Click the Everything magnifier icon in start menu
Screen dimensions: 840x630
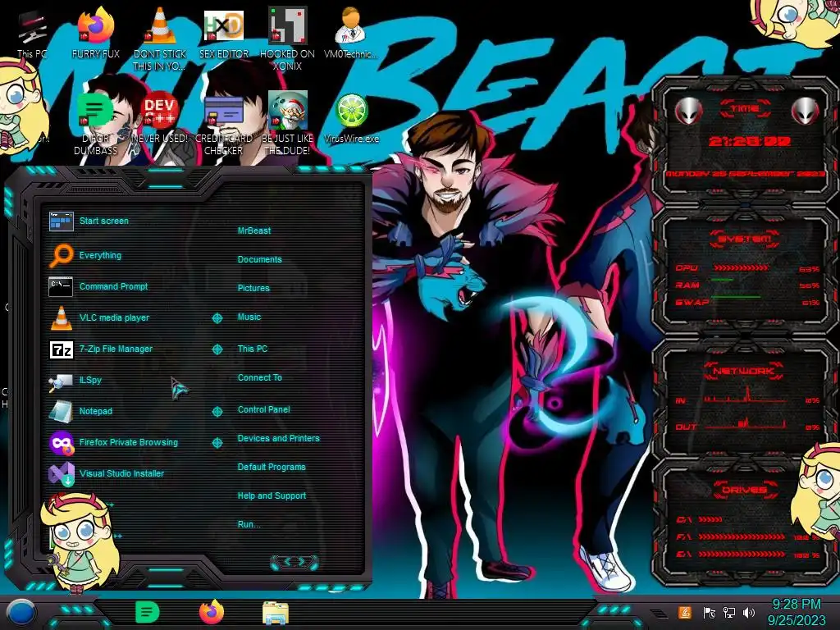click(61, 255)
